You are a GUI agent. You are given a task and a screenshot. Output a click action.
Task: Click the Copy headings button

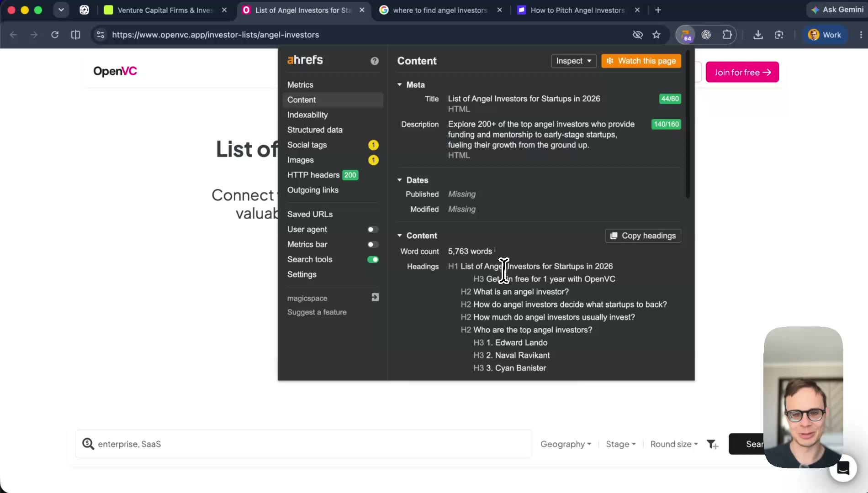[643, 236]
